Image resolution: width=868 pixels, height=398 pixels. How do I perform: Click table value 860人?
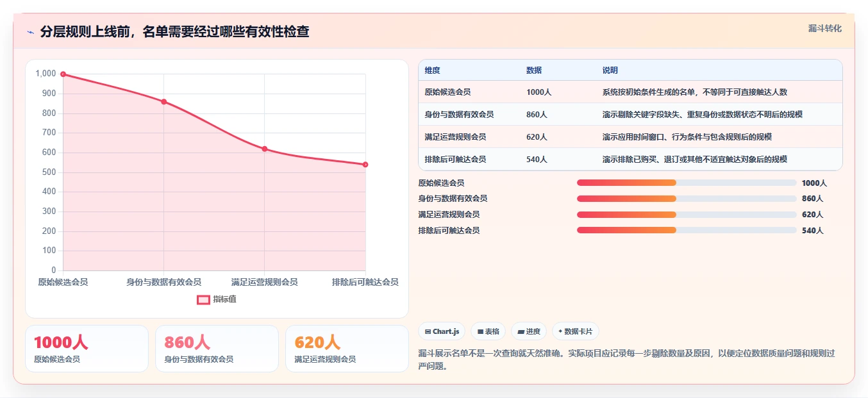click(537, 115)
